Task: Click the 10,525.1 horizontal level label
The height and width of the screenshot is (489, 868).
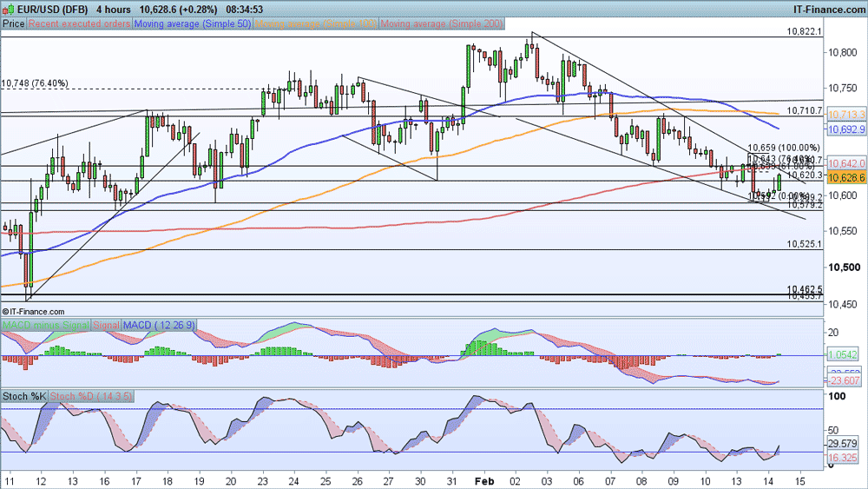Action: 805,244
